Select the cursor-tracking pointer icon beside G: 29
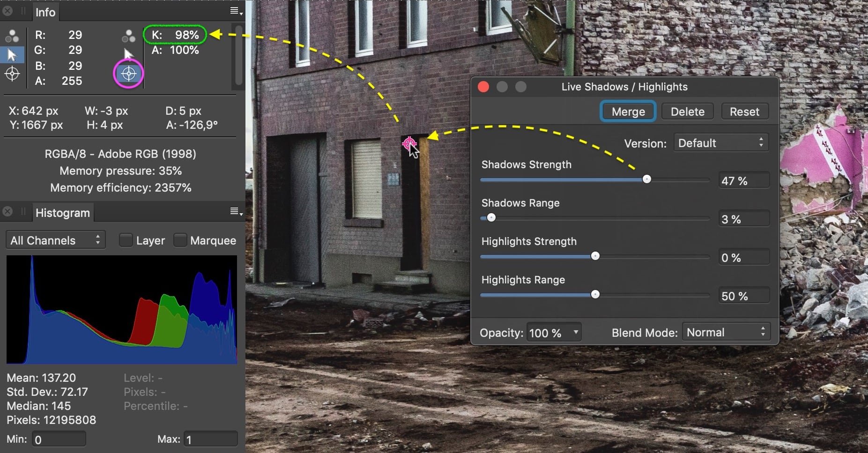The height and width of the screenshot is (453, 868). [x=12, y=55]
